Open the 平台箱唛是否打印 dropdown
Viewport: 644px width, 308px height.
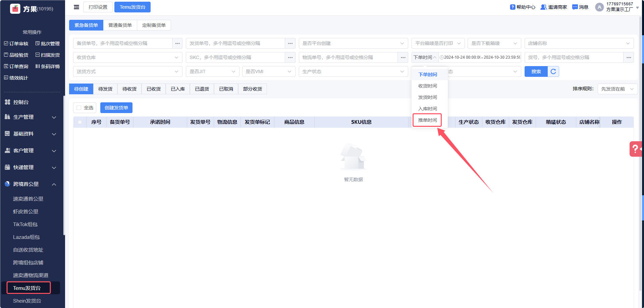tap(438, 43)
